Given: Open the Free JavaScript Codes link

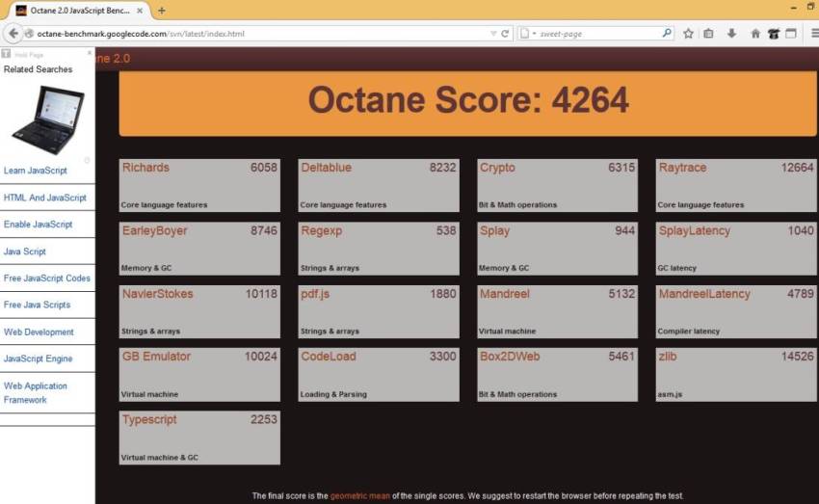Looking at the screenshot, I should click(x=46, y=279).
